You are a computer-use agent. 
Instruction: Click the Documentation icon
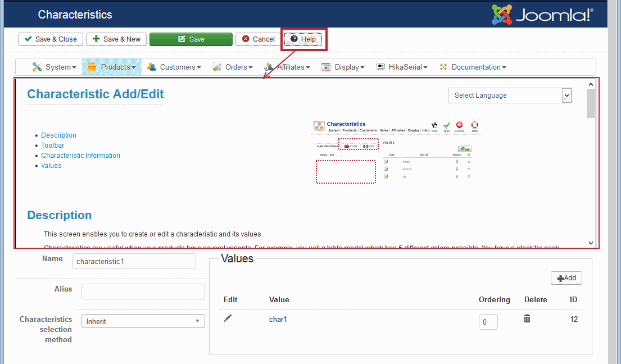[x=443, y=67]
